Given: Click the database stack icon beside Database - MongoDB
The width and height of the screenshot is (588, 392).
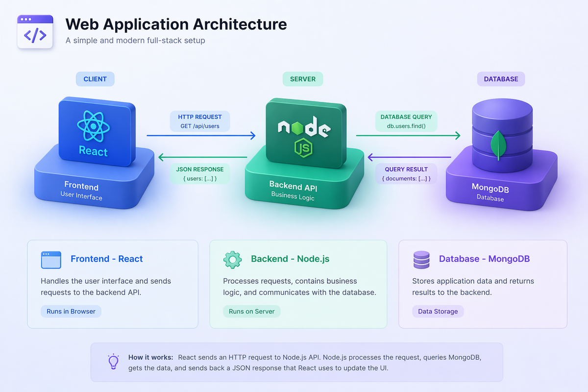Looking at the screenshot, I should click(421, 260).
